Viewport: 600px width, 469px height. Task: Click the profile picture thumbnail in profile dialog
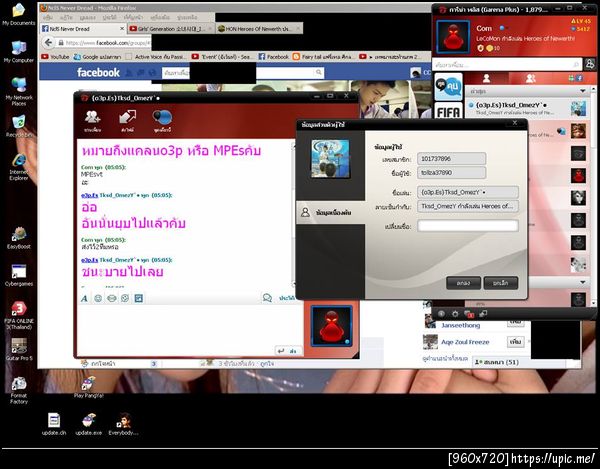pos(330,159)
